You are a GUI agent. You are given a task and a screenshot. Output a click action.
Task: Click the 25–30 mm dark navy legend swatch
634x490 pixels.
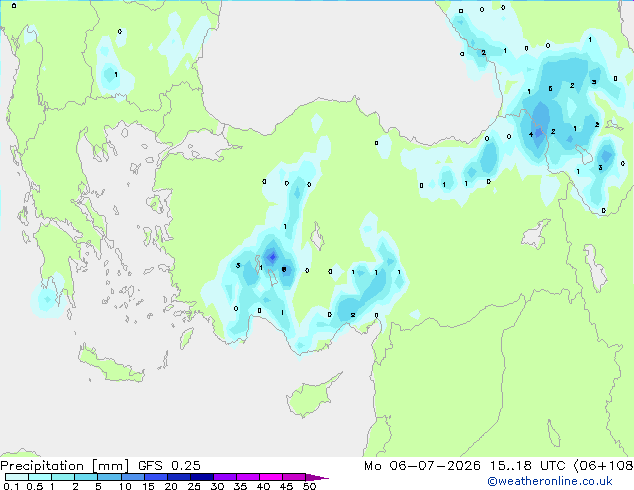click(x=201, y=477)
